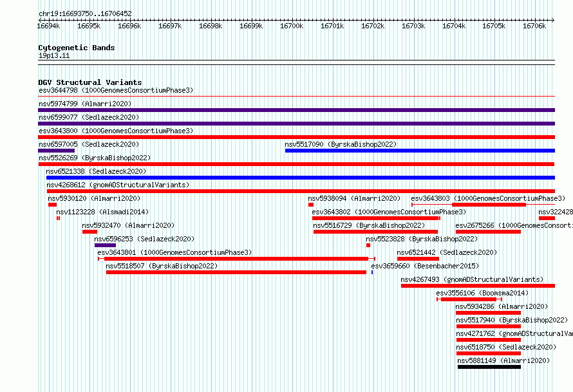Open the esv2675266 variant label
This screenshot has width=573, height=392.
(x=514, y=225)
